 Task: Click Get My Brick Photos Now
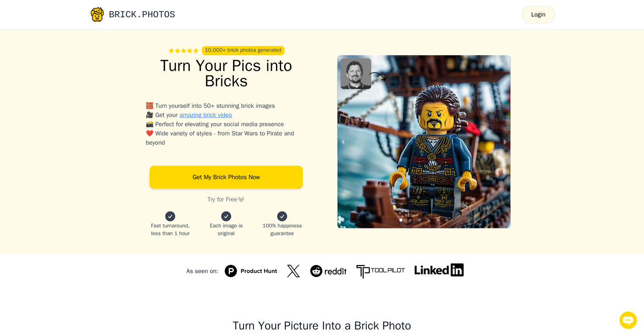[x=226, y=177]
